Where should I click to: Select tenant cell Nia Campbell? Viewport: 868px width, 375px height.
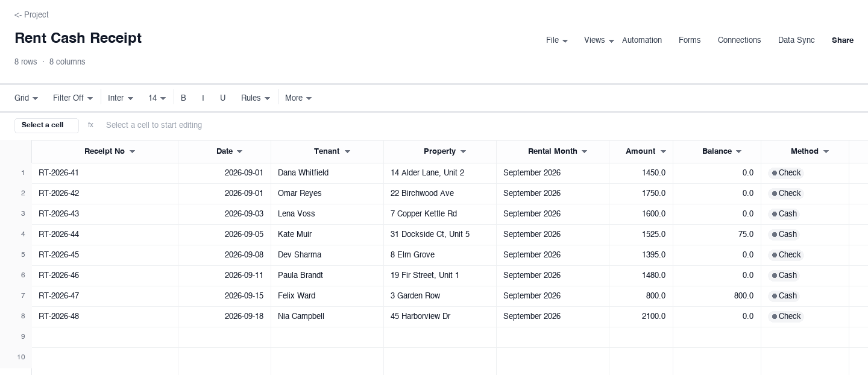[327, 317]
